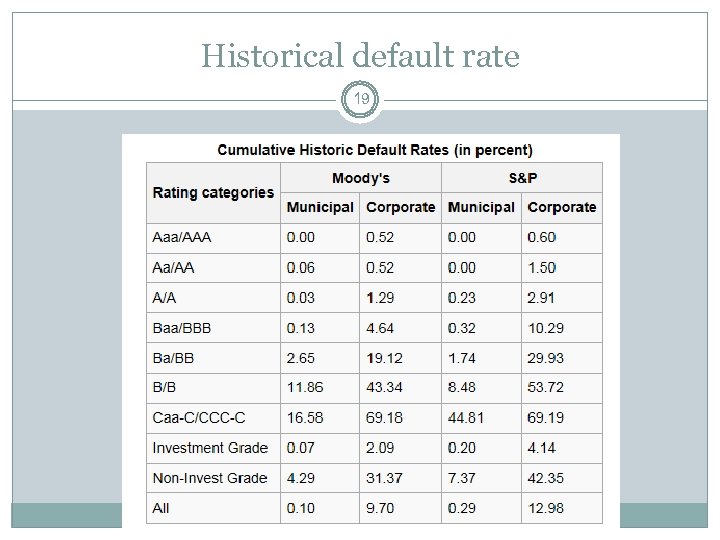Select the All row label
The height and width of the screenshot is (540, 720).
[x=161, y=508]
